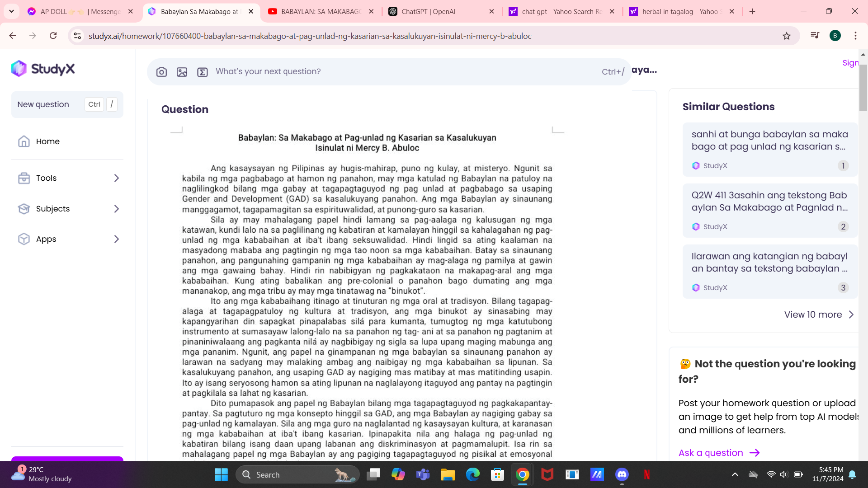Close the herbal in tagalog tab
The height and width of the screenshot is (488, 868).
[x=732, y=11]
